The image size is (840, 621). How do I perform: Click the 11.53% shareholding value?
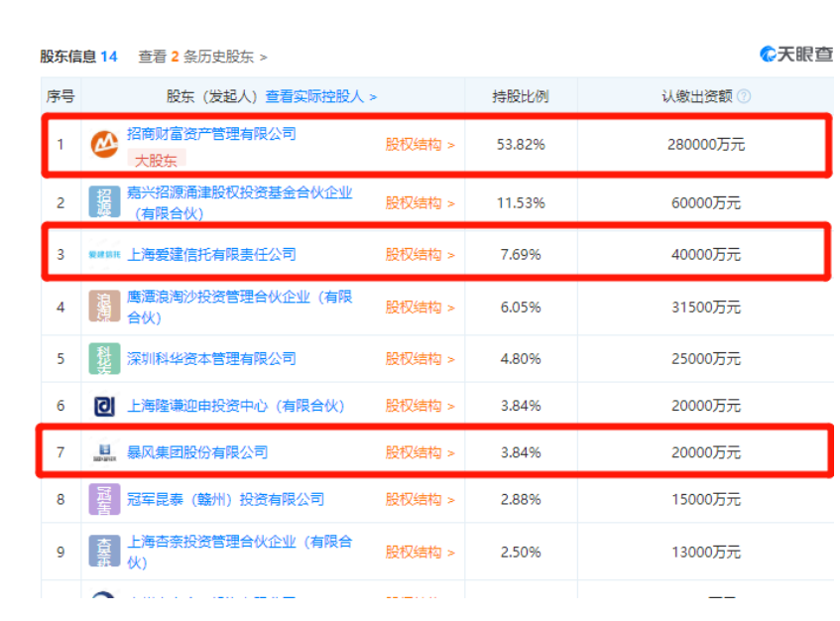coord(521,203)
